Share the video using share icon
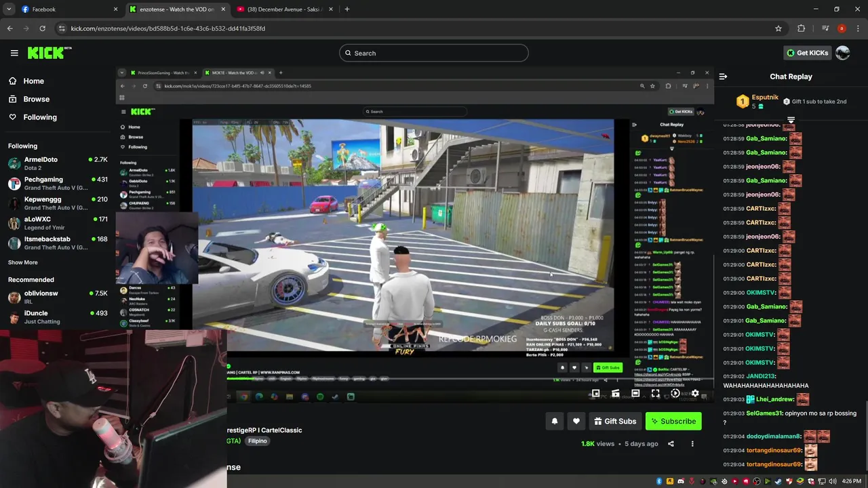Image resolution: width=868 pixels, height=488 pixels. (671, 444)
